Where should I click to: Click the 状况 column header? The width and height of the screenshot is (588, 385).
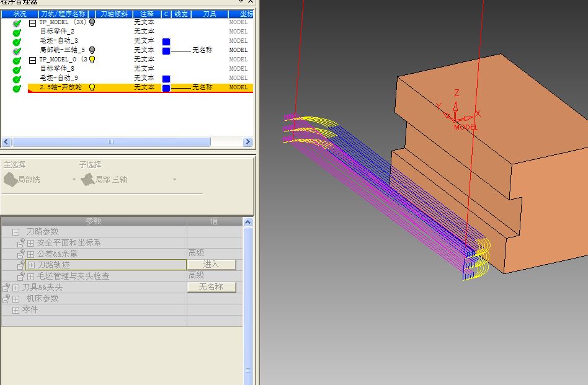[x=19, y=14]
